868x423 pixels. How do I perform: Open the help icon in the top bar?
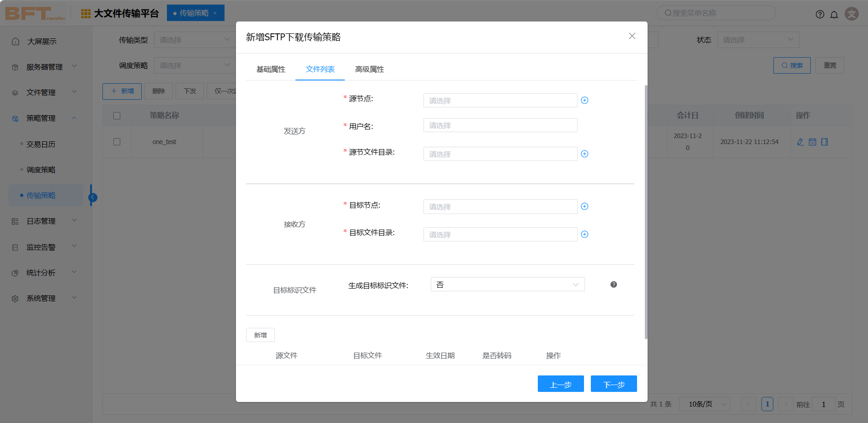click(x=820, y=14)
